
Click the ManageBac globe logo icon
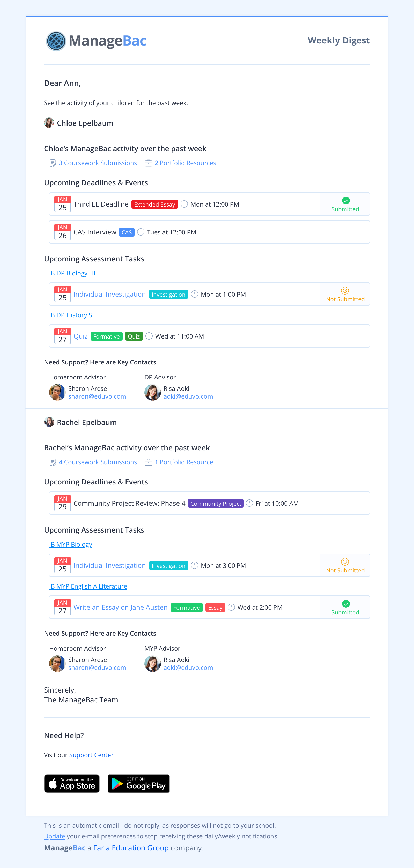[x=56, y=41]
